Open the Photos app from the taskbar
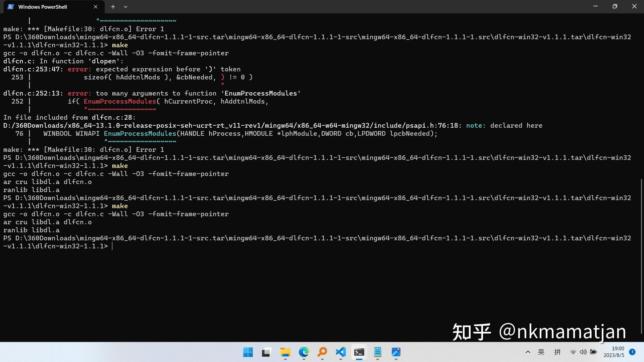Viewport: 644px width, 362px height. (x=396, y=353)
